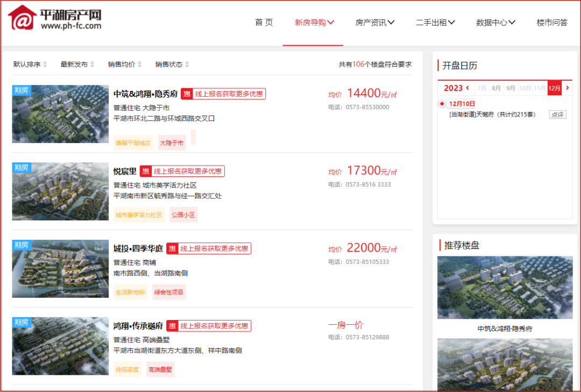Select 11月 in the opening calendar
The image size is (581, 392).
pyautogui.click(x=540, y=88)
